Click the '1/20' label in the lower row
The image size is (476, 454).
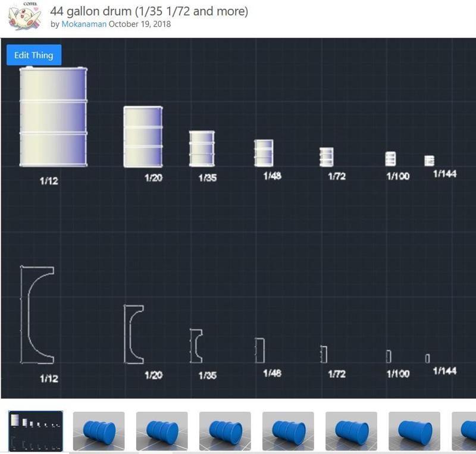pyautogui.click(x=154, y=375)
